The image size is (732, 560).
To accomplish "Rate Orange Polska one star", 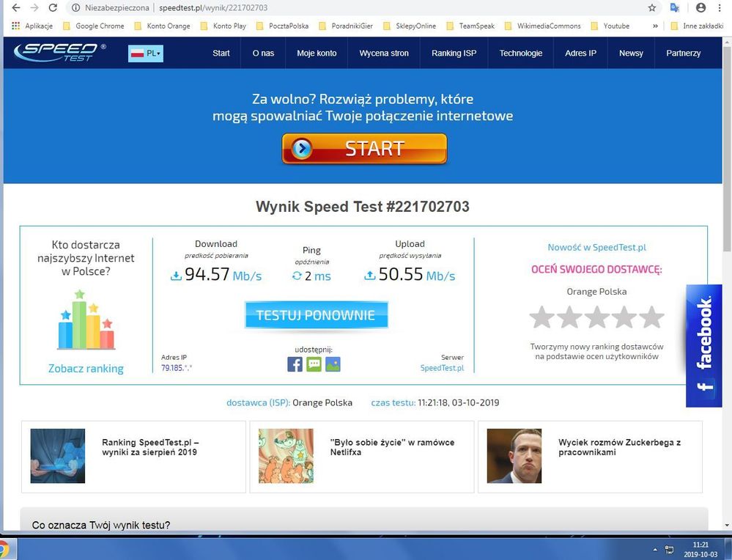I will [541, 317].
